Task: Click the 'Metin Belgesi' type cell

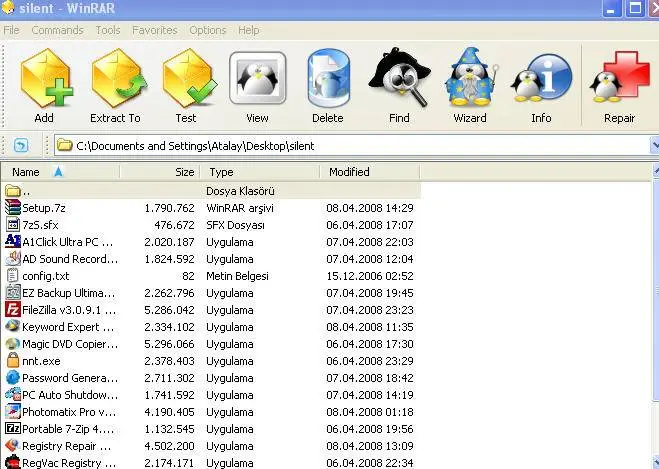Action: point(237,276)
